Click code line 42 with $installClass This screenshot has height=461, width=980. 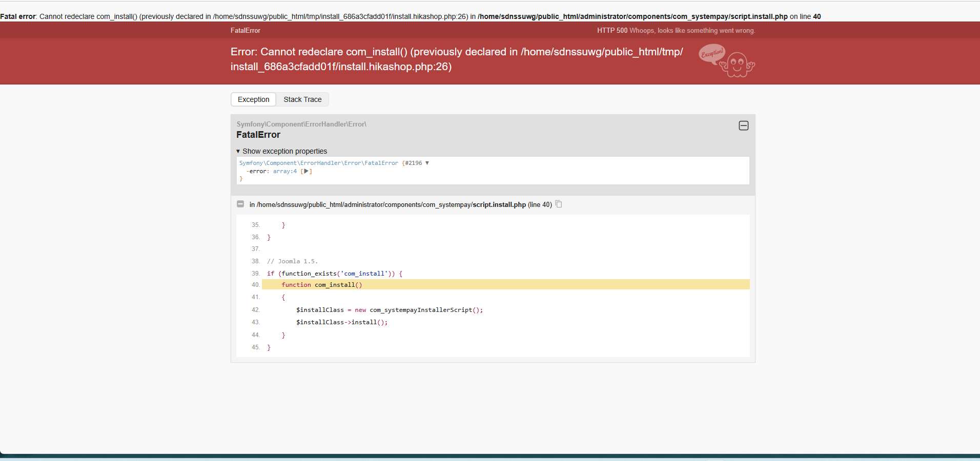pyautogui.click(x=389, y=310)
